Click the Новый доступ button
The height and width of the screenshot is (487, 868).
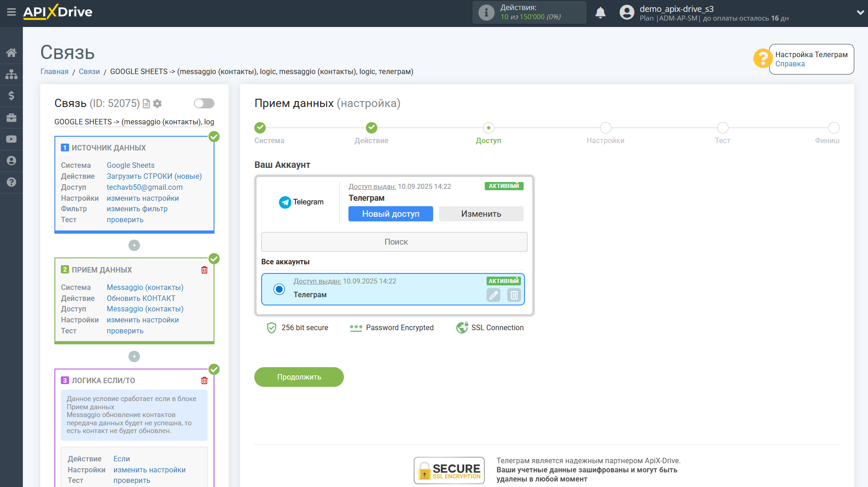point(391,214)
